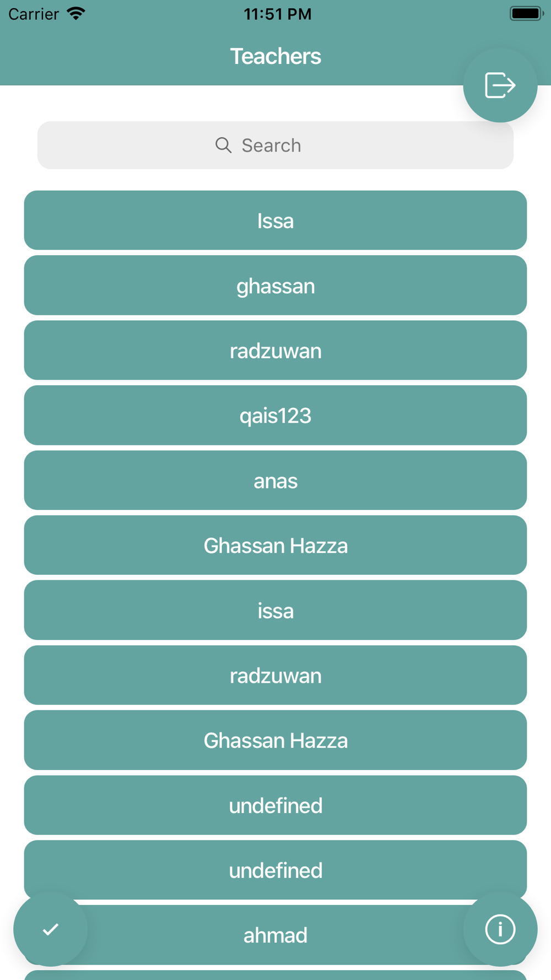Screen dimensions: 551x980
Task: Tap the logout icon button
Action: pyautogui.click(x=500, y=85)
